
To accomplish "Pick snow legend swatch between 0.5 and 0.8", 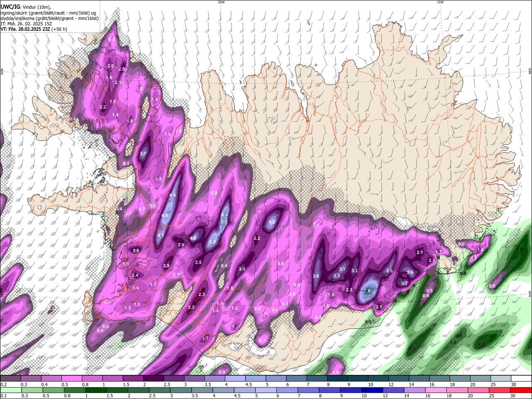I will 72,379.
